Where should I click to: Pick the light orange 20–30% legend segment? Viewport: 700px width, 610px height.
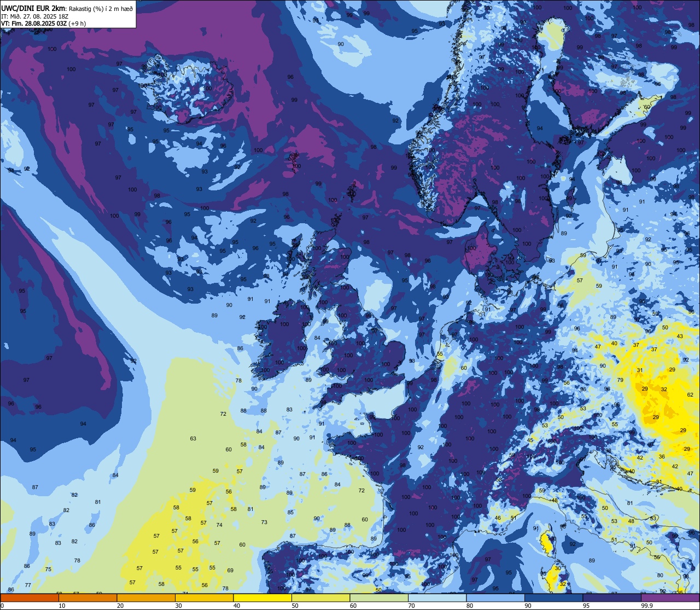point(146,598)
